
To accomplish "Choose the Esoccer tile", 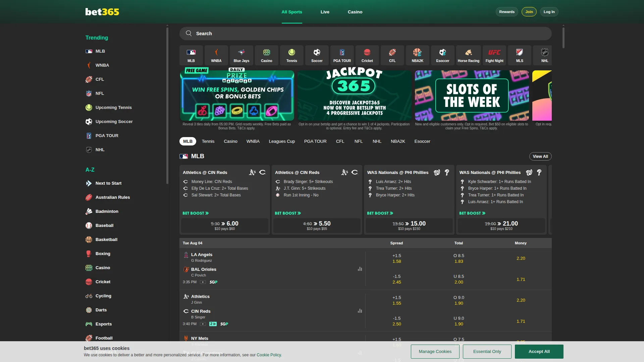I will [x=442, y=55].
